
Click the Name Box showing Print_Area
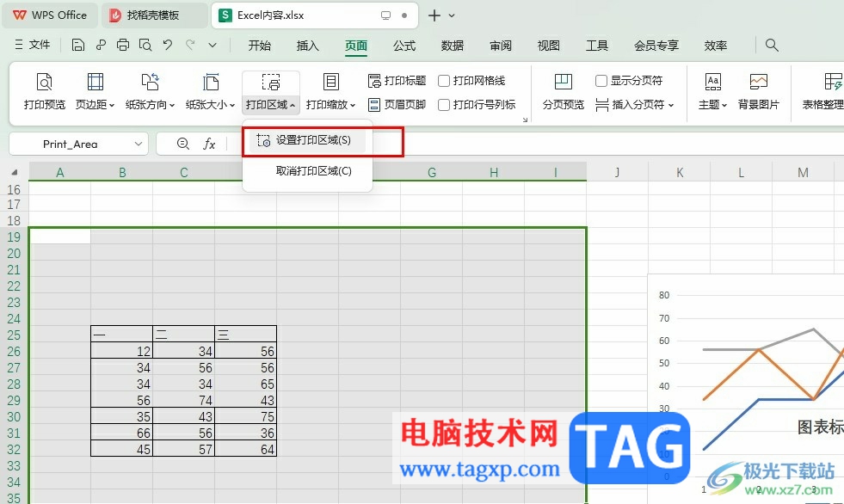pos(70,144)
